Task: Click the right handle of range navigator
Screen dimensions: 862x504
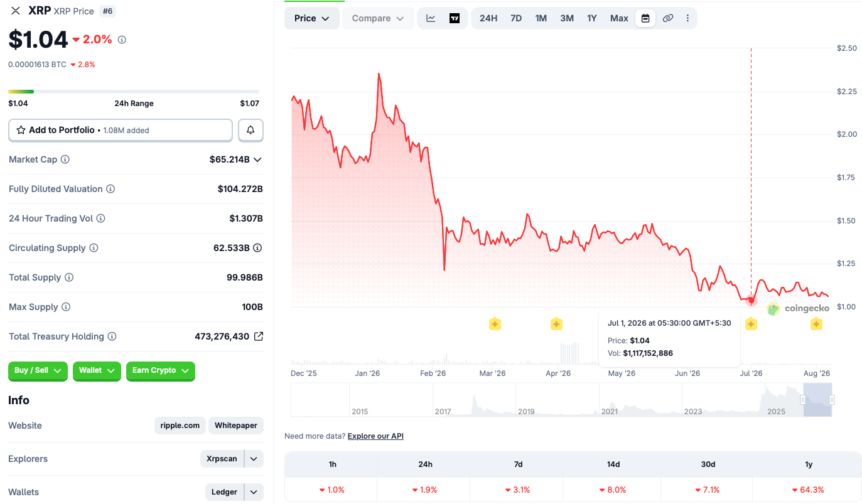Action: point(832,400)
